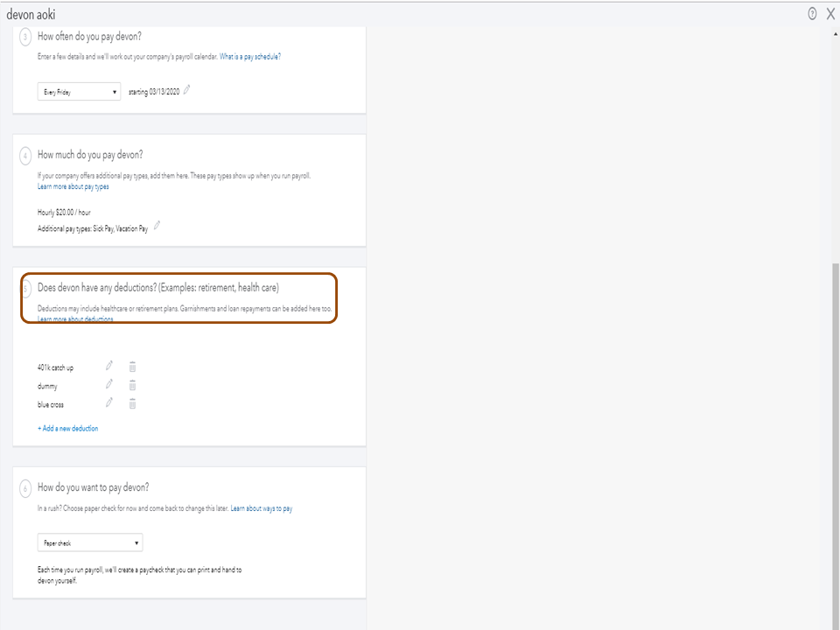Add a new deduction
The width and height of the screenshot is (840, 630).
[x=68, y=429]
